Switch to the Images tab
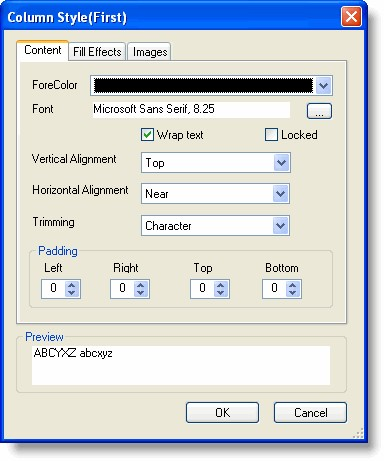 tap(150, 52)
